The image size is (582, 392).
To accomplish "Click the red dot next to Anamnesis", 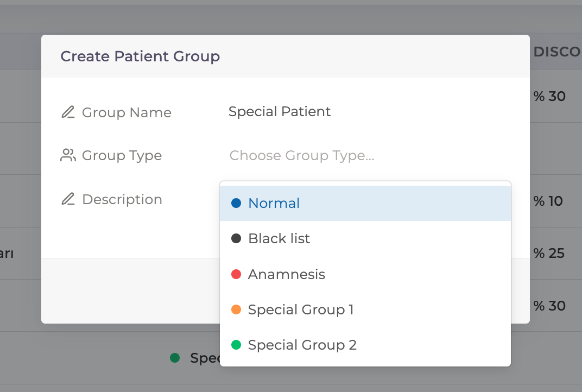I will tap(236, 274).
